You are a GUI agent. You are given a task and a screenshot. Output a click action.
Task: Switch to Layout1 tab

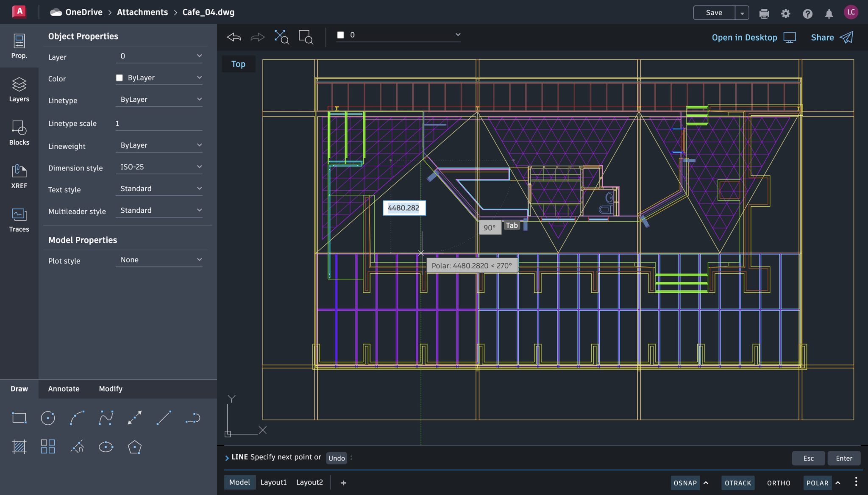coord(273,482)
